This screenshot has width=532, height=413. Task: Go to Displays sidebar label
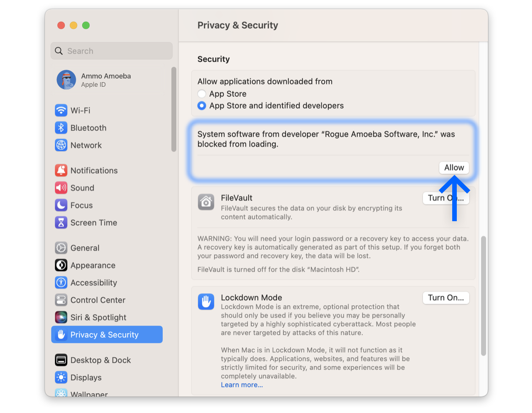click(86, 377)
